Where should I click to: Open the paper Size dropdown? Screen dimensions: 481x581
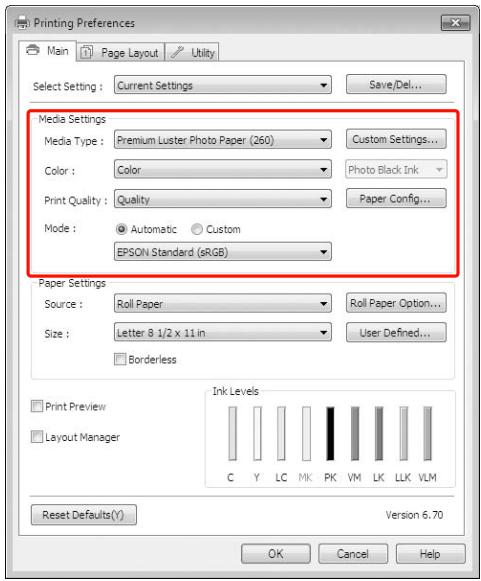[x=223, y=333]
